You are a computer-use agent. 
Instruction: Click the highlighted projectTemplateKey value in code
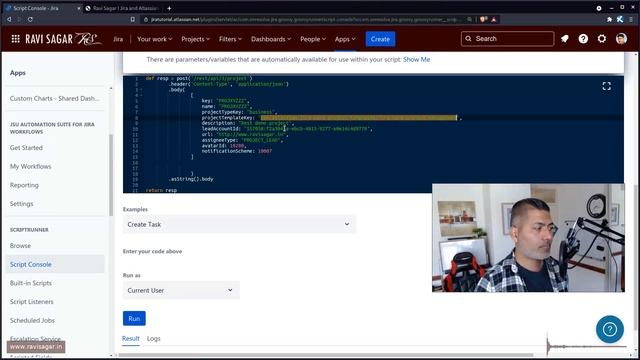[359, 118]
